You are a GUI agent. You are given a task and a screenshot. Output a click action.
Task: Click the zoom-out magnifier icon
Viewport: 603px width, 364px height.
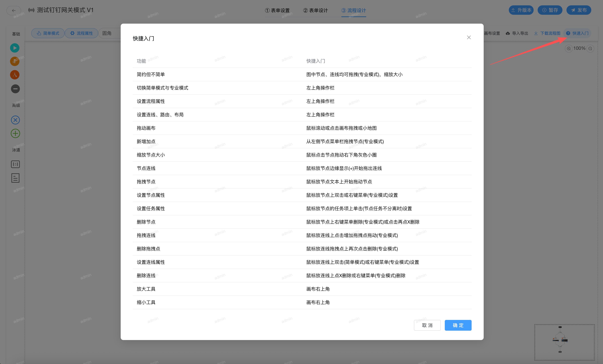tap(590, 48)
